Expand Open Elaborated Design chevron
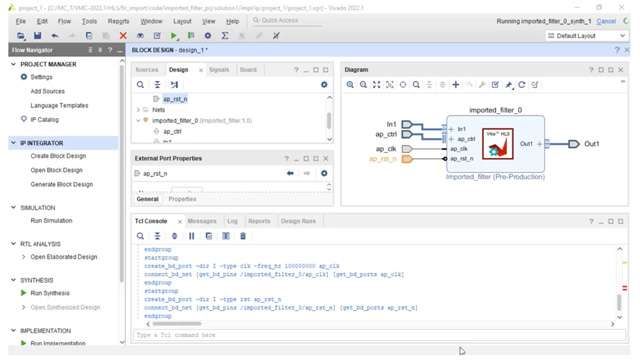The image size is (640, 360). coord(23,257)
